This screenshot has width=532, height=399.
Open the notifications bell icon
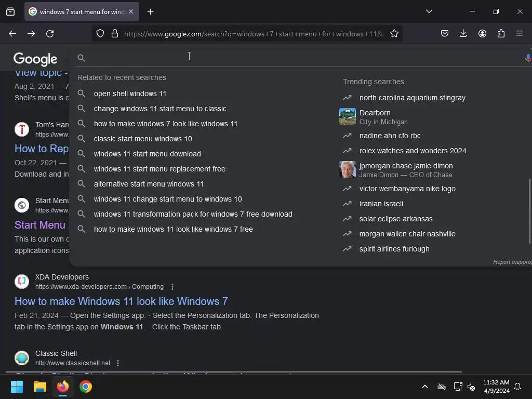point(517,387)
